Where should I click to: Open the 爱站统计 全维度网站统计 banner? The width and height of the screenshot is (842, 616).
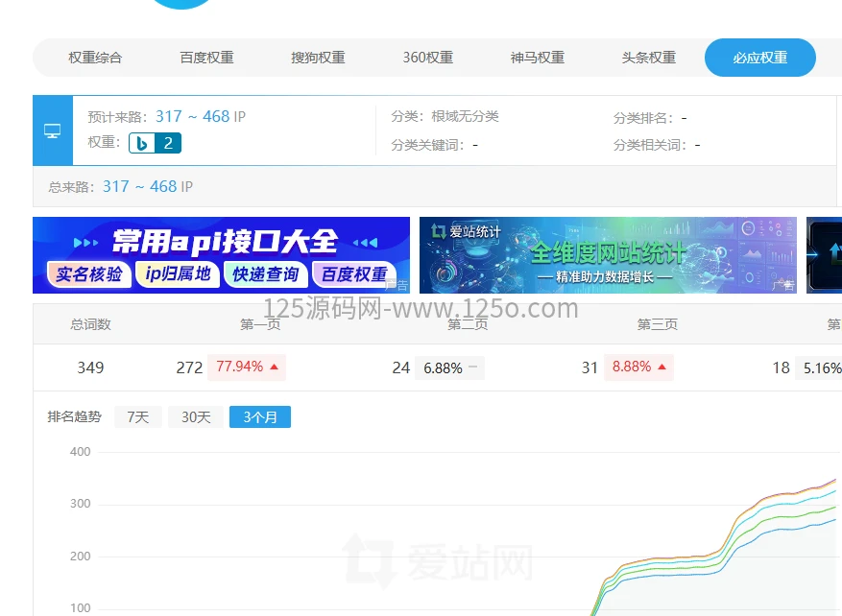click(608, 255)
